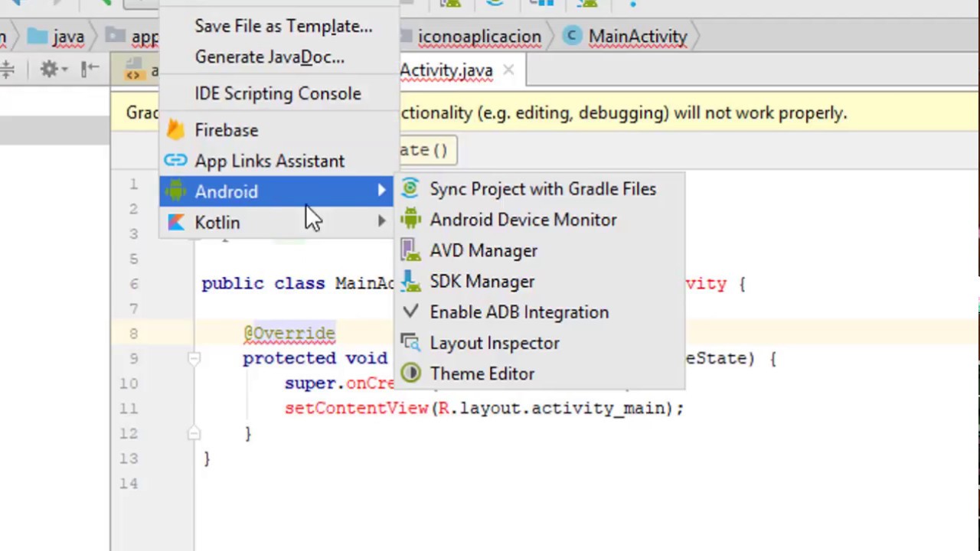Image resolution: width=980 pixels, height=551 pixels.
Task: Click the Firebase flame icon
Action: [x=176, y=130]
